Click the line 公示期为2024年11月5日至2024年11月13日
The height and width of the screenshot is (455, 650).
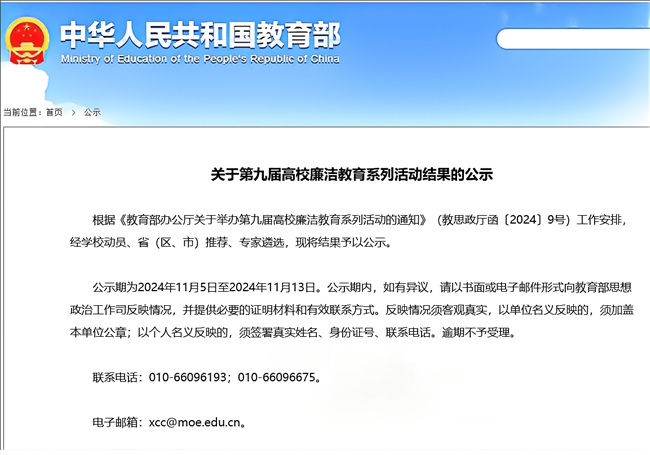[x=362, y=287]
